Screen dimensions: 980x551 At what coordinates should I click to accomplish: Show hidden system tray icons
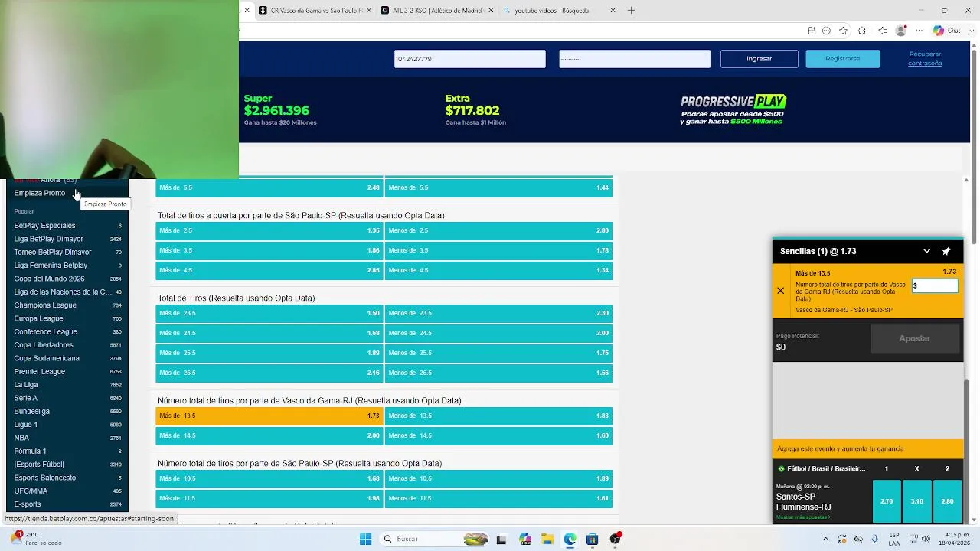coord(825,539)
